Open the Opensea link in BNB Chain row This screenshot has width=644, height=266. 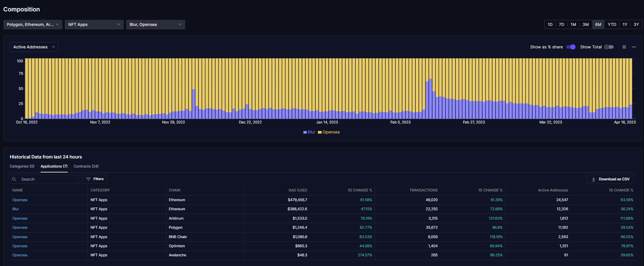tap(20, 237)
